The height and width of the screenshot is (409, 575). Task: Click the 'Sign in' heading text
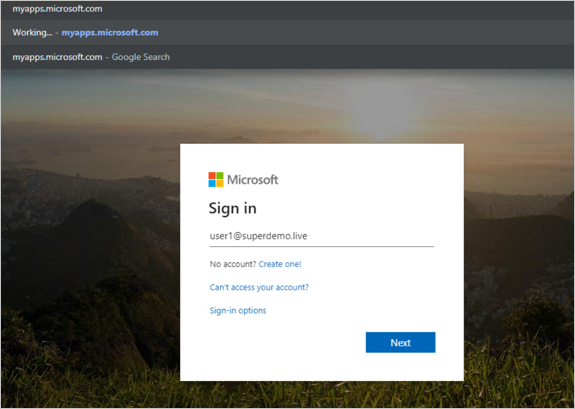(x=232, y=208)
